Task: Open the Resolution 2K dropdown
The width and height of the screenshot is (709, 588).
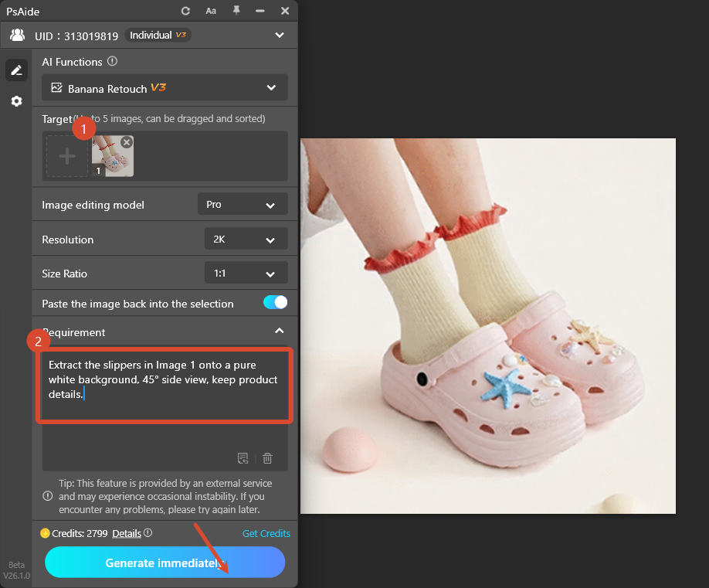Action: [246, 239]
